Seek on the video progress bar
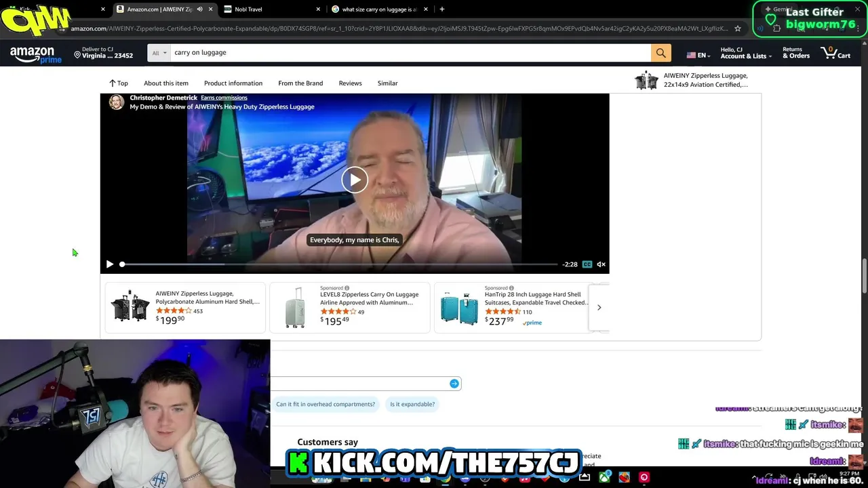868x488 pixels. click(339, 264)
